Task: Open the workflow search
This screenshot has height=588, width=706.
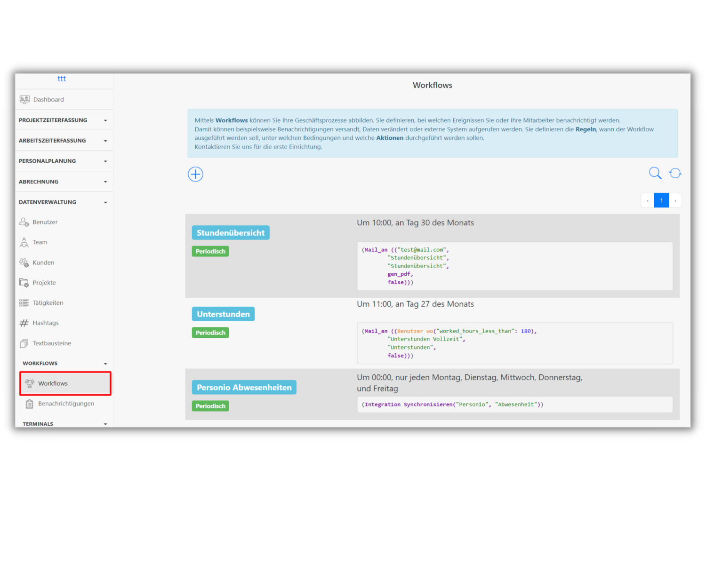Action: (x=655, y=173)
